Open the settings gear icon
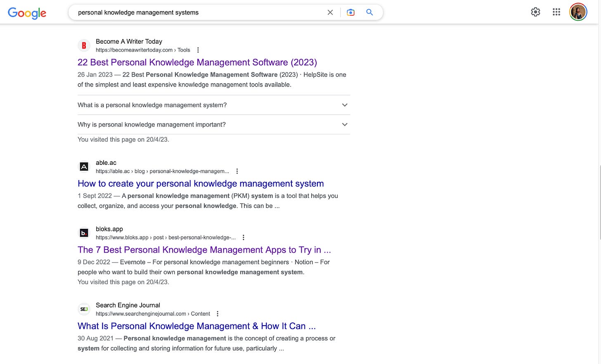The height and width of the screenshot is (364, 601). coord(535,12)
